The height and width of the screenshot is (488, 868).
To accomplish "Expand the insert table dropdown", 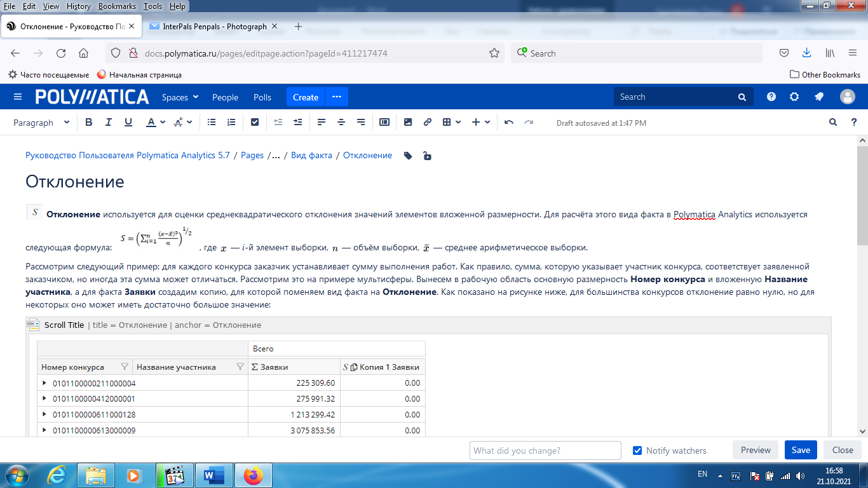I will click(x=458, y=123).
